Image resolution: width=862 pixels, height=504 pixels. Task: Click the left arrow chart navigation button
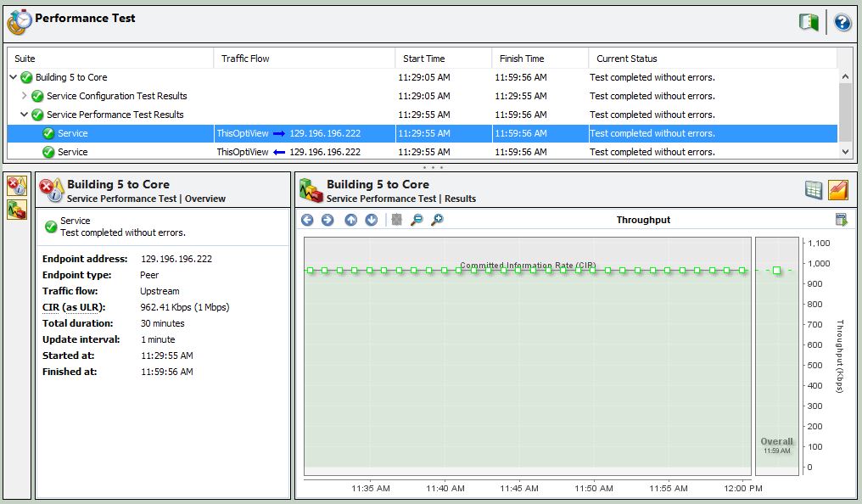(307, 220)
